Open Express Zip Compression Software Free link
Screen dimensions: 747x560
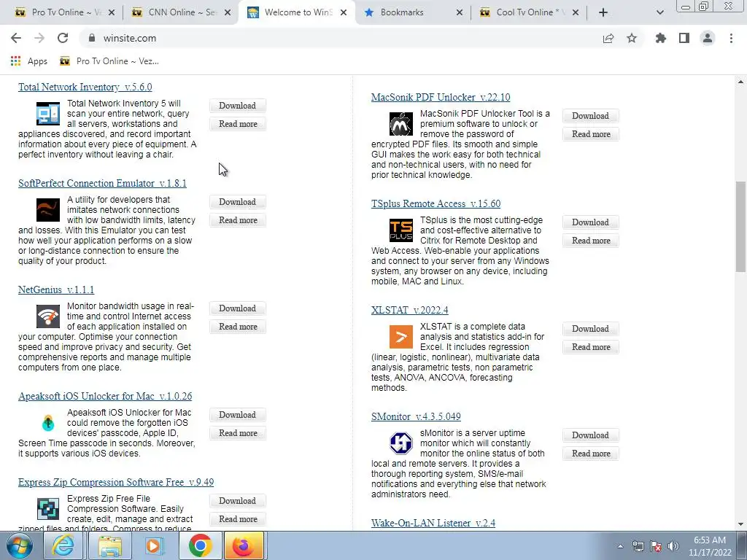click(x=116, y=482)
